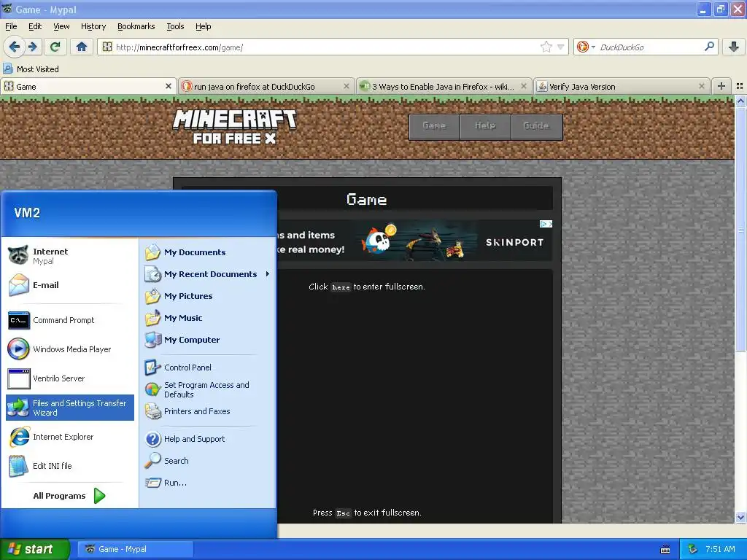Click the Guide button on the Minecraft site

pyautogui.click(x=536, y=126)
